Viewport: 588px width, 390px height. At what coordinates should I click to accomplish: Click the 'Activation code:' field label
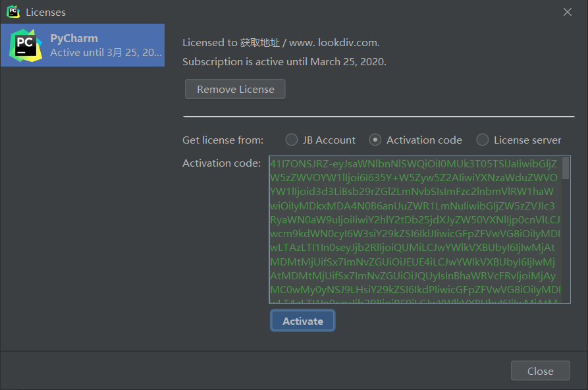[221, 163]
